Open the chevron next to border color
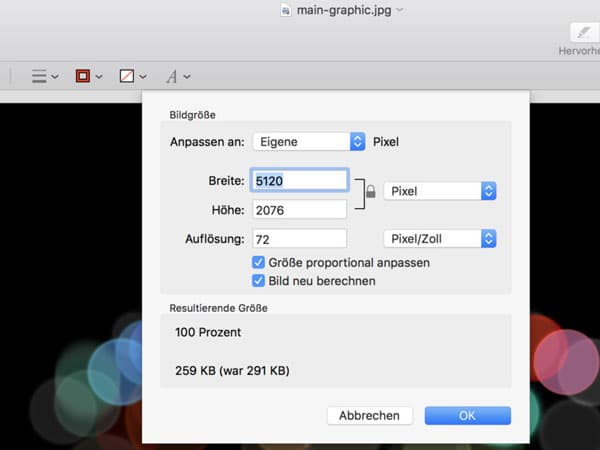 click(99, 77)
